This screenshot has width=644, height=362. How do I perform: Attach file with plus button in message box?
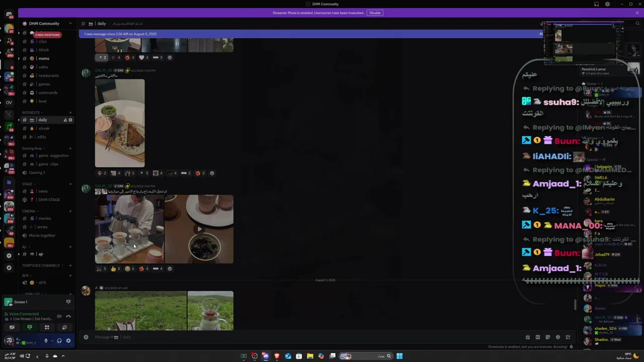(86, 337)
